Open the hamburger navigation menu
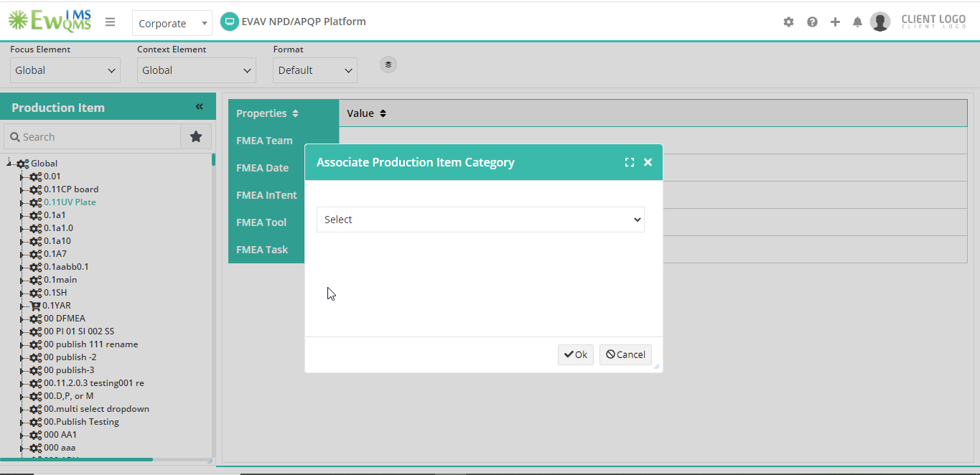Screen dimensions: 980x475 110,22
